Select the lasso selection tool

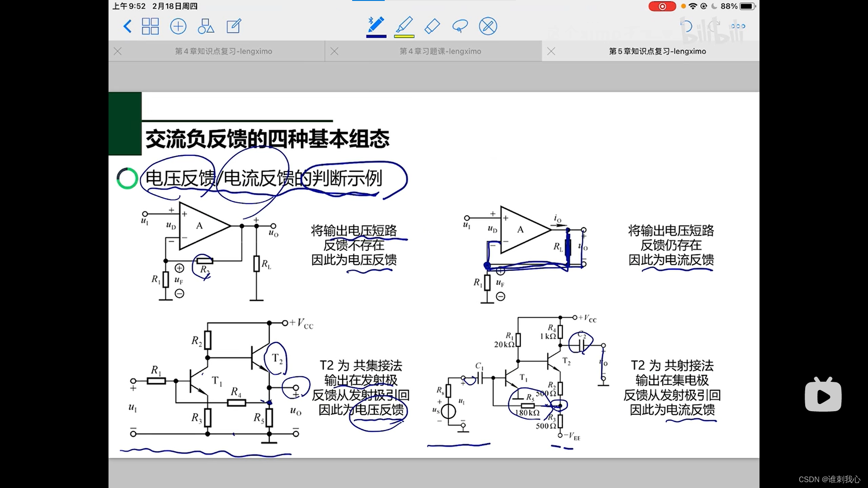tap(460, 26)
